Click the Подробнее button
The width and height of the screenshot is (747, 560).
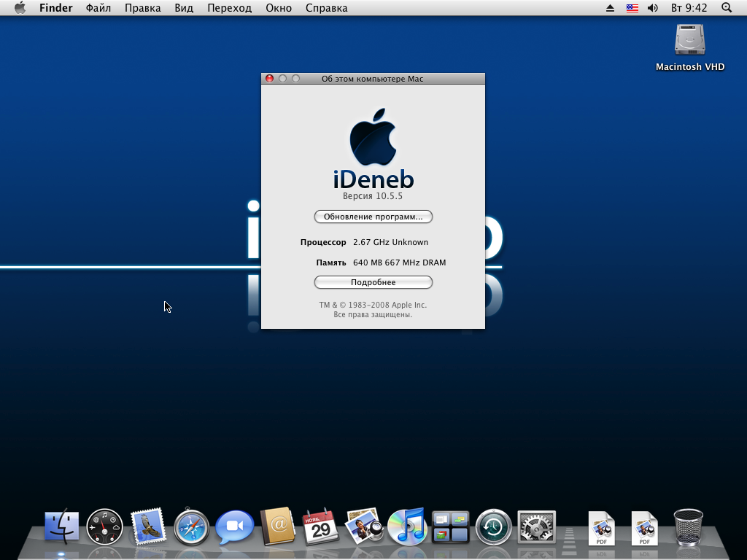point(373,282)
